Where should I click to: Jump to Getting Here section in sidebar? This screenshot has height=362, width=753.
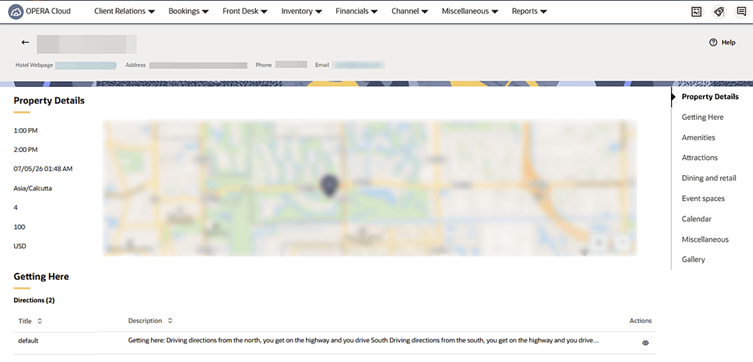pos(702,117)
